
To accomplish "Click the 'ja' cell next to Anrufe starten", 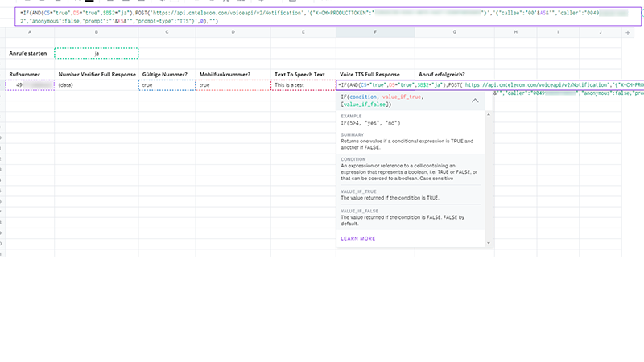I will tap(97, 53).
